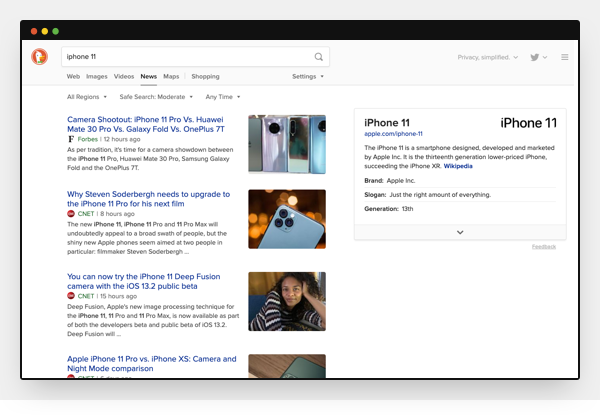
Task: Select the News tab
Action: pyautogui.click(x=148, y=76)
